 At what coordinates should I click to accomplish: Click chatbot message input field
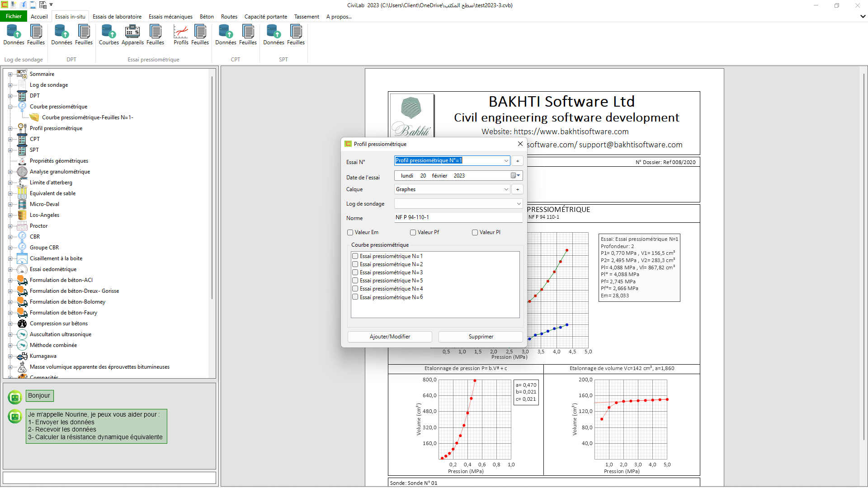point(109,478)
